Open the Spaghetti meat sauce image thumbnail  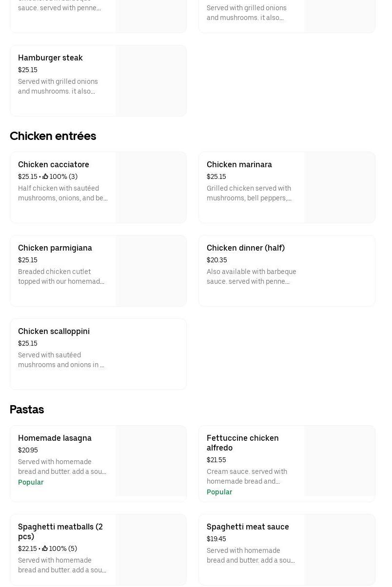coord(339,549)
